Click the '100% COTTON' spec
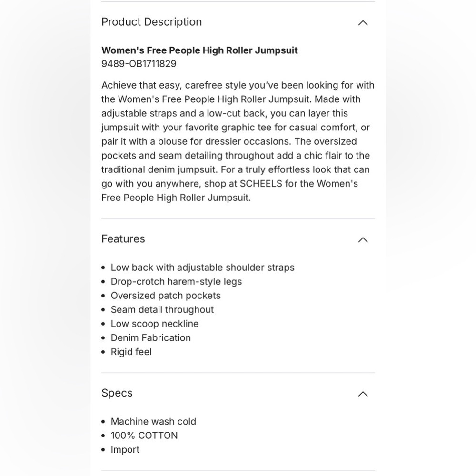The height and width of the screenshot is (476, 476). coord(144,436)
